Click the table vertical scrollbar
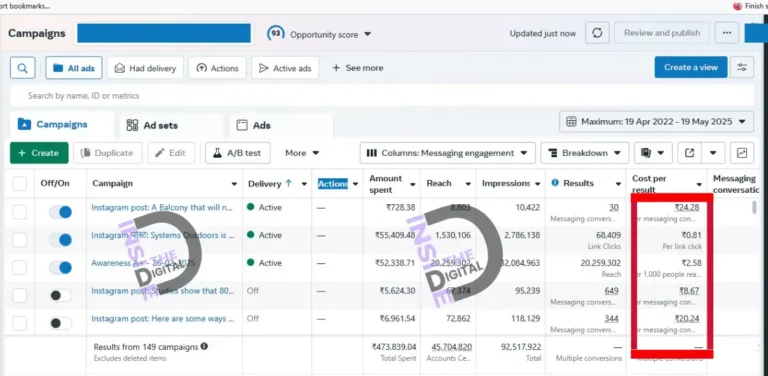This screenshot has height=376, width=768. tap(754, 208)
